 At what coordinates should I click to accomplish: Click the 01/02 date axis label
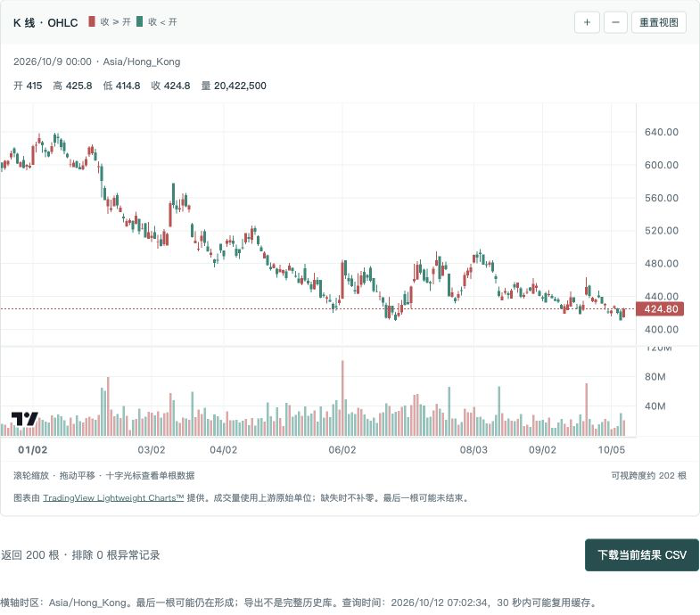[x=33, y=450]
